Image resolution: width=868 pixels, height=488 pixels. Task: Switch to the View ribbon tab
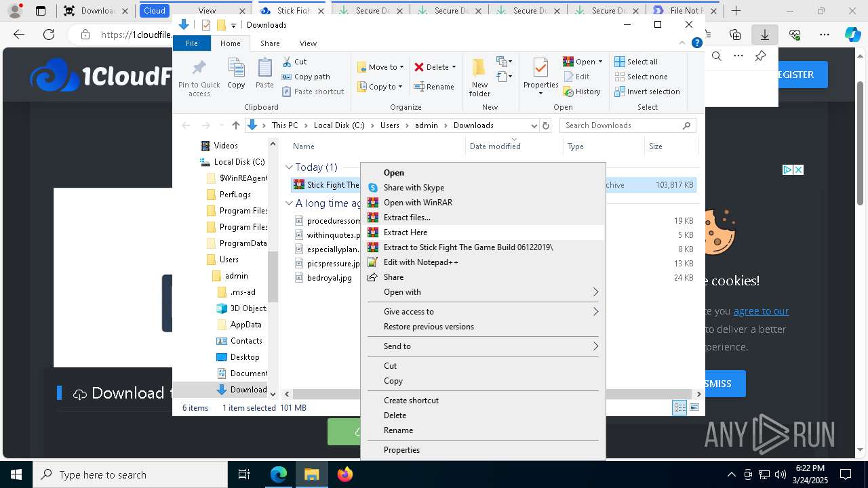point(308,43)
